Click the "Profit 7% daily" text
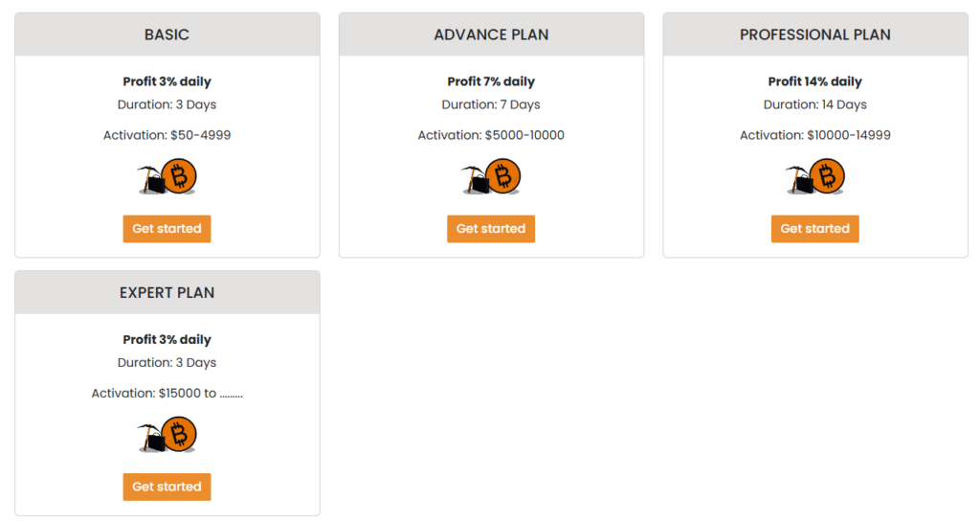Screen dimensions: 980x523 [x=491, y=81]
